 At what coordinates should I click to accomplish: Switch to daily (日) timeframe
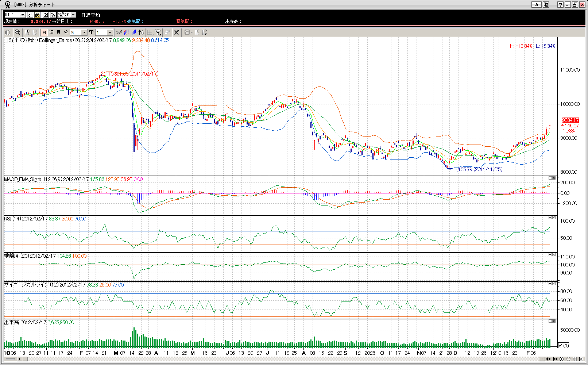(x=44, y=32)
